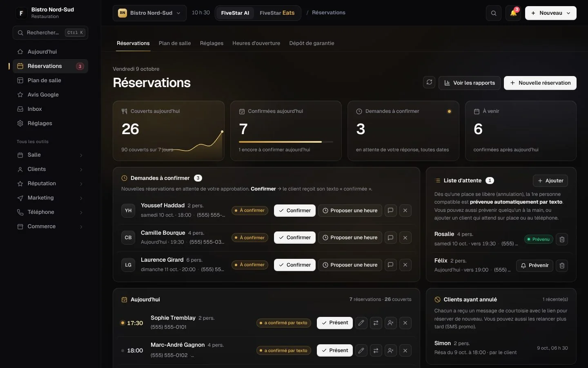Message Laurence Girard via chat icon
Image resolution: width=588 pixels, height=368 pixels.
tap(390, 265)
